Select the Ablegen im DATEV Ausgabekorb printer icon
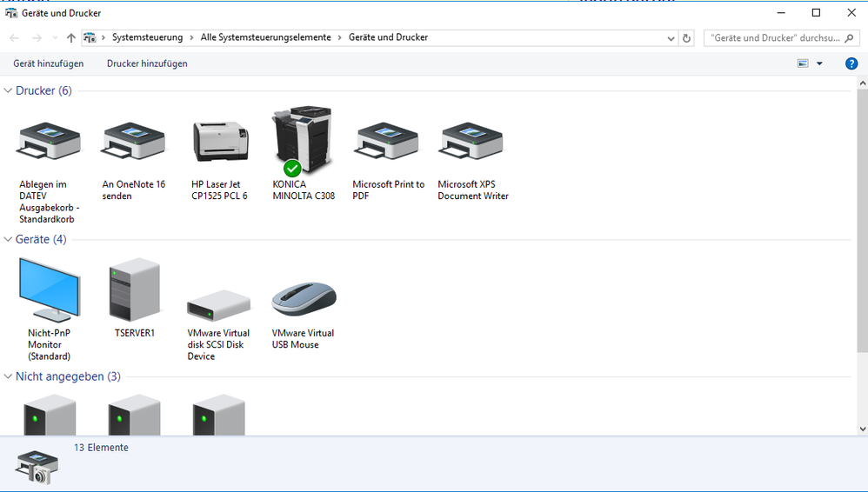Viewport: 868px width, 492px height. (50, 141)
